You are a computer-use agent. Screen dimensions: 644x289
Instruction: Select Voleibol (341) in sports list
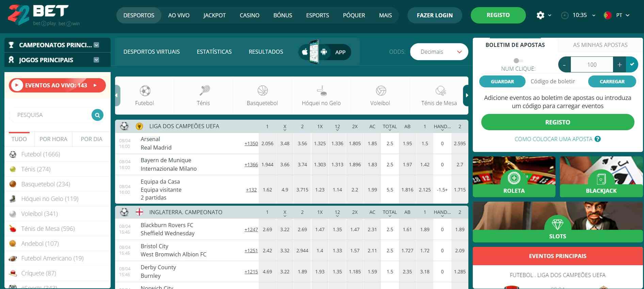[x=58, y=214]
